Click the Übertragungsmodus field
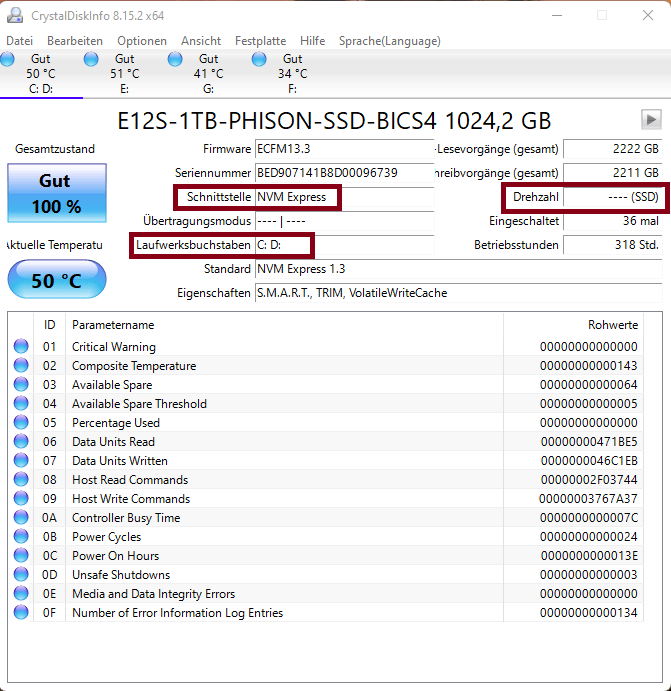671x691 pixels. [x=345, y=221]
